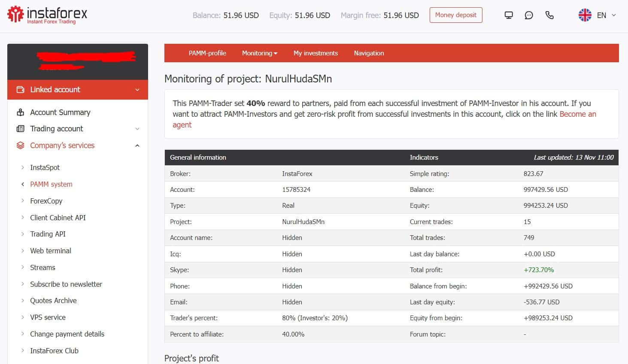This screenshot has height=364, width=628.
Task: Click the Company's services layers icon
Action: tap(20, 146)
